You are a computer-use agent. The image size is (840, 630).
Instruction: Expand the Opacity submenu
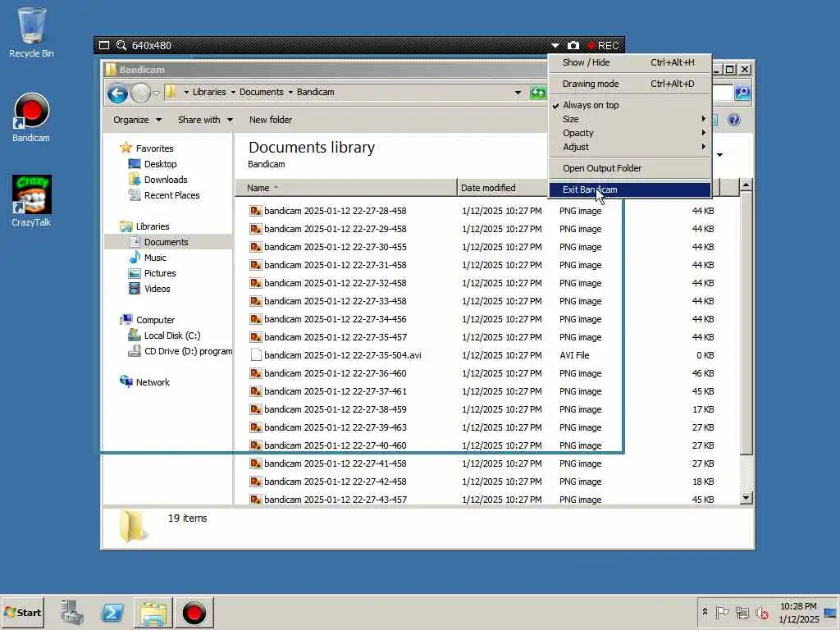(630, 133)
